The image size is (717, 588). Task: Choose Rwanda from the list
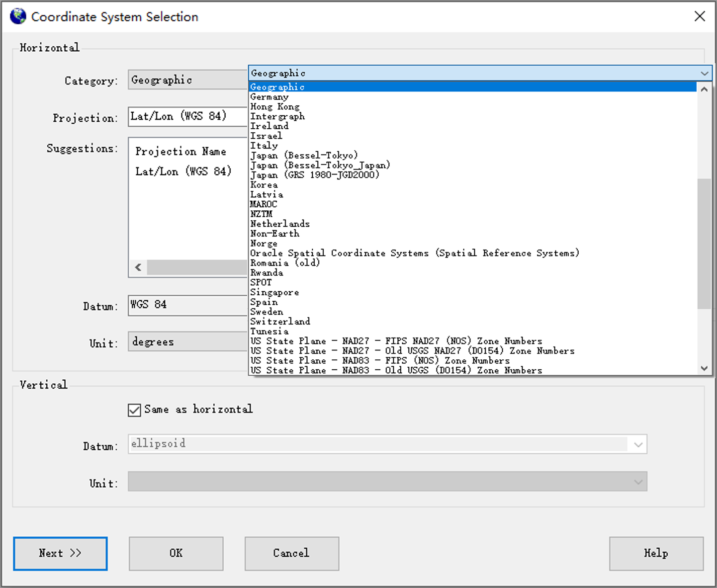click(x=472, y=272)
